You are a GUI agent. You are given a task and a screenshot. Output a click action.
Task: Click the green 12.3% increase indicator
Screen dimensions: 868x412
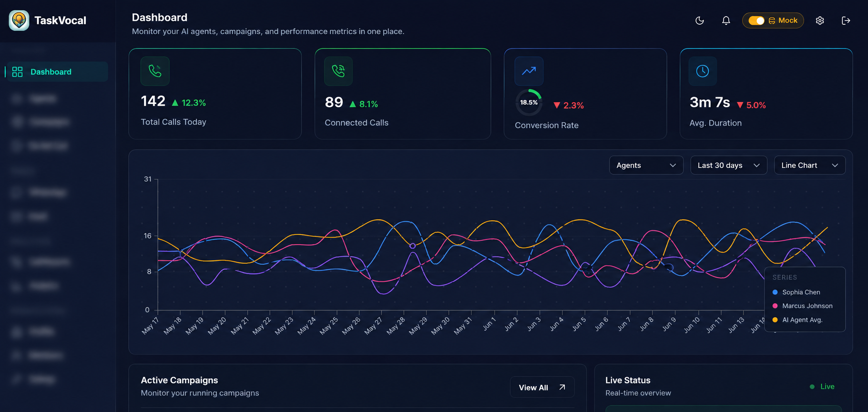[189, 103]
